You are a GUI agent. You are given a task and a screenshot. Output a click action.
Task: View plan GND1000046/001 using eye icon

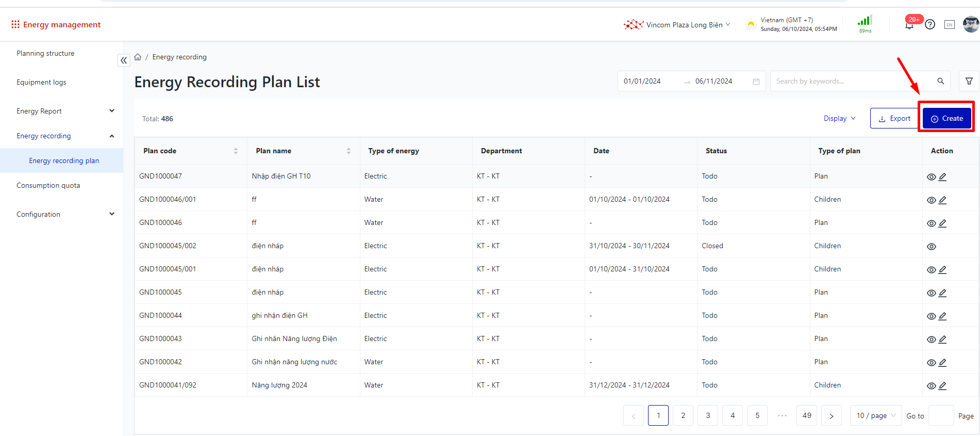pyautogui.click(x=931, y=200)
